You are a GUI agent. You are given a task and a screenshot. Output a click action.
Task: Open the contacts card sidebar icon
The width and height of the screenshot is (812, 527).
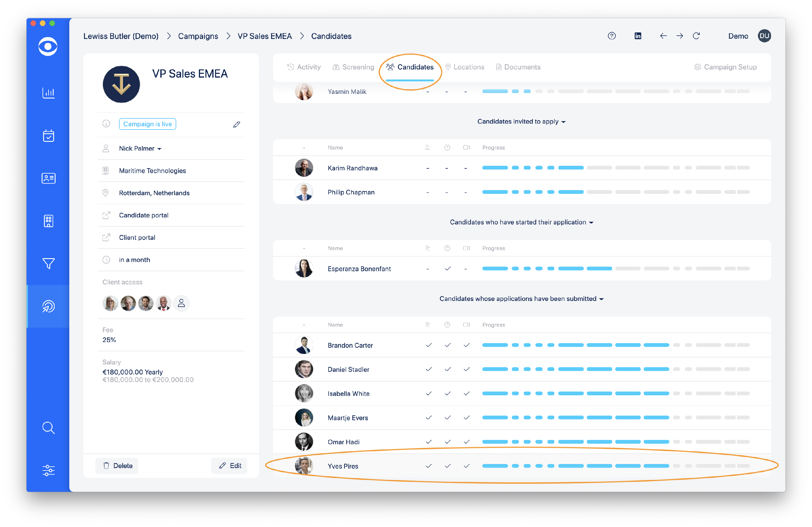48,178
